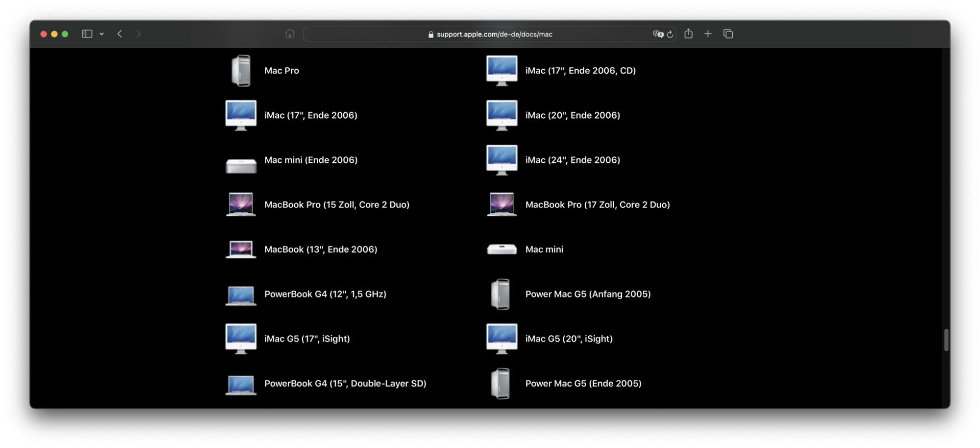Click the translate page icon
The height and width of the screenshot is (448, 980).
pyautogui.click(x=658, y=34)
